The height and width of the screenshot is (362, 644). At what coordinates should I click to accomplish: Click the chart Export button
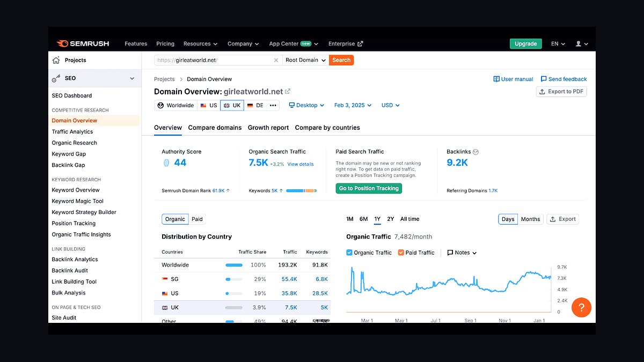pyautogui.click(x=563, y=219)
